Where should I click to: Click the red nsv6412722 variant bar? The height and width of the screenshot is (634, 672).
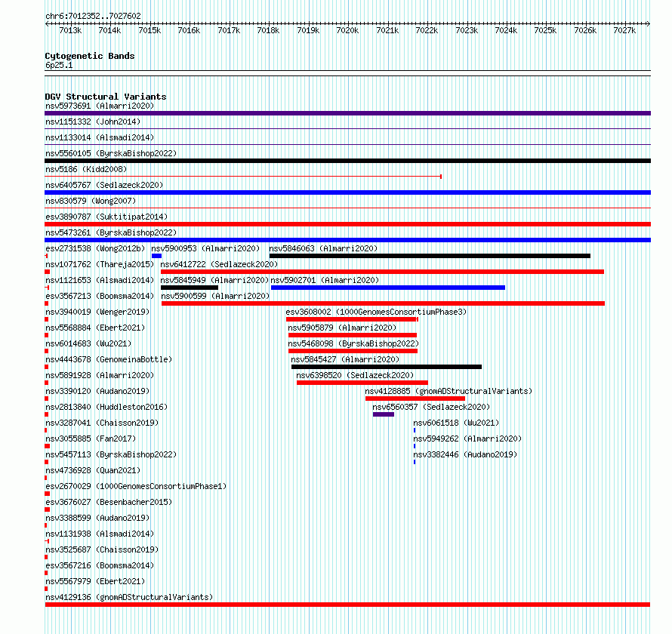tap(382, 272)
